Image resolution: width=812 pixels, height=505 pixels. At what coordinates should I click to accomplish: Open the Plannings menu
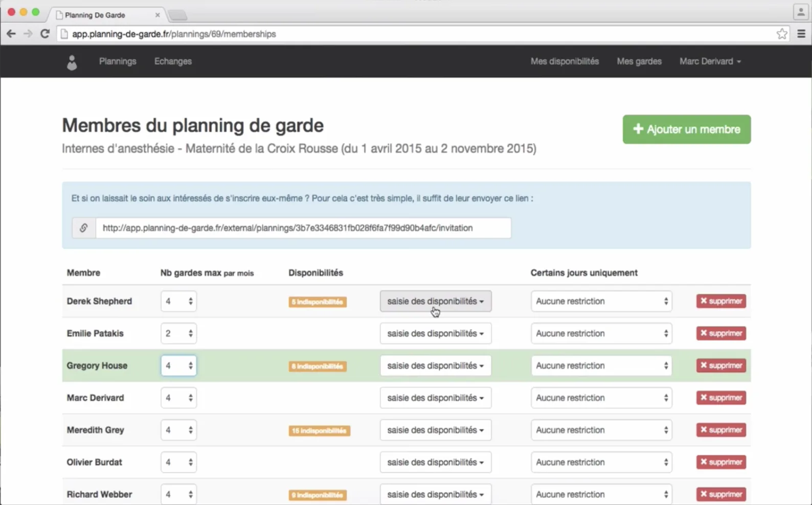pyautogui.click(x=118, y=61)
